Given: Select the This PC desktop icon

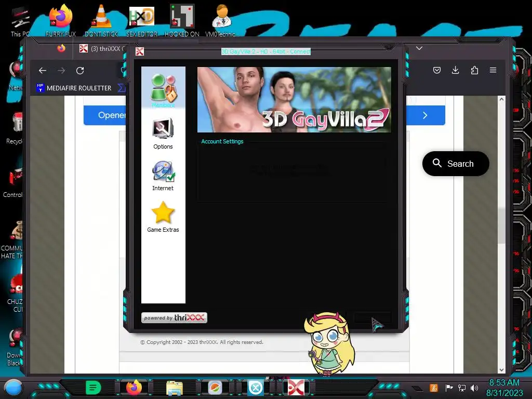Looking at the screenshot, I should coord(20,22).
